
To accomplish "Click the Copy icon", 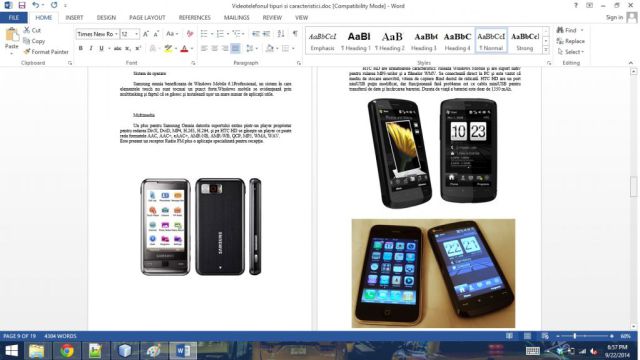I will 27,41.
